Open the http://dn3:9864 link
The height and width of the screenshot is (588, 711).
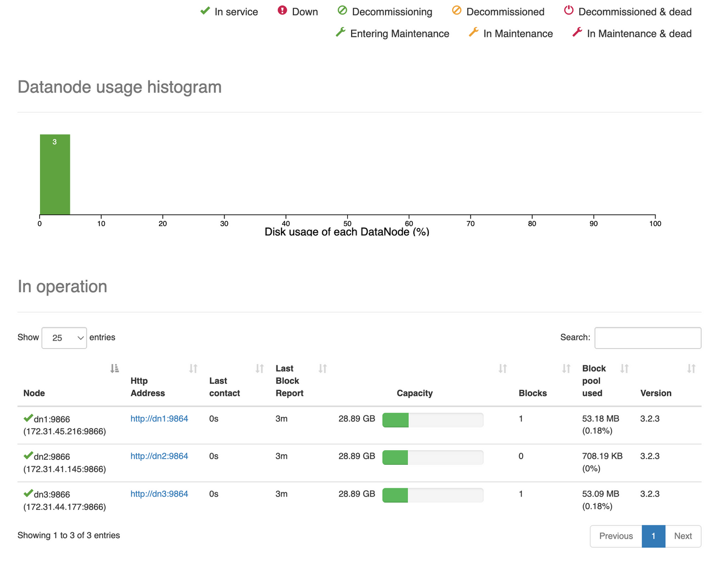[x=159, y=494]
